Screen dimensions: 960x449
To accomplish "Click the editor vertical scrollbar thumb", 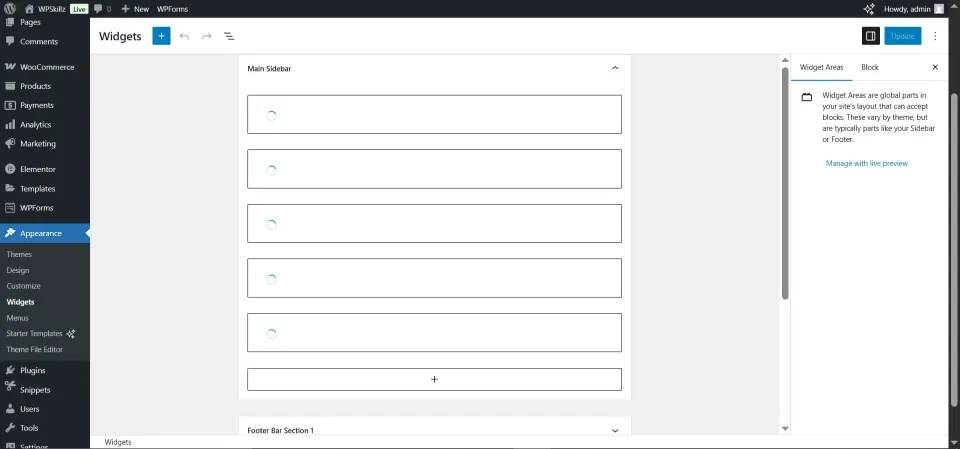I will click(x=785, y=183).
